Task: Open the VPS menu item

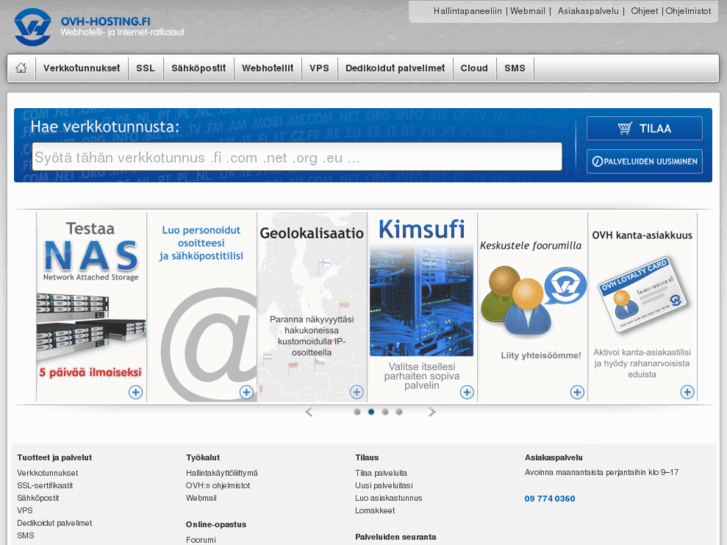Action: [319, 68]
